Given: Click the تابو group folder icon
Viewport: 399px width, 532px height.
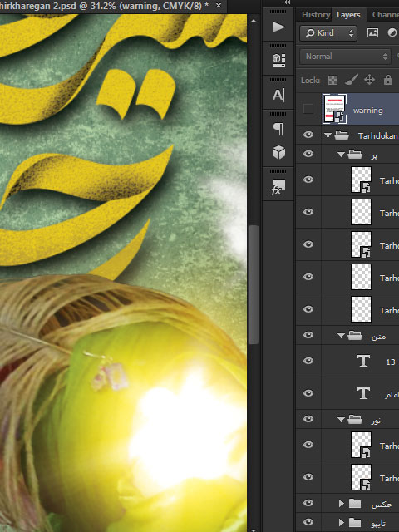Looking at the screenshot, I should [x=355, y=523].
